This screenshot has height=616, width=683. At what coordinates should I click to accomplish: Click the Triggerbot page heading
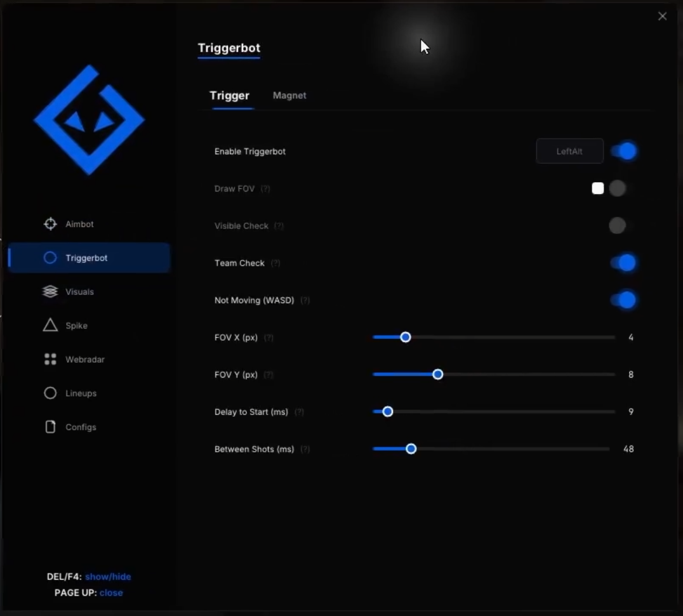[229, 48]
